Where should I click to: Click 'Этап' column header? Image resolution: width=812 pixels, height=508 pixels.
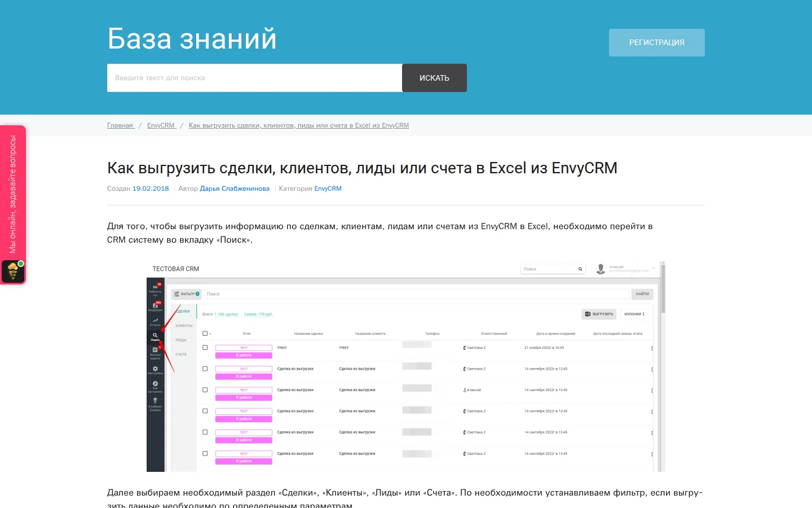[x=247, y=334]
